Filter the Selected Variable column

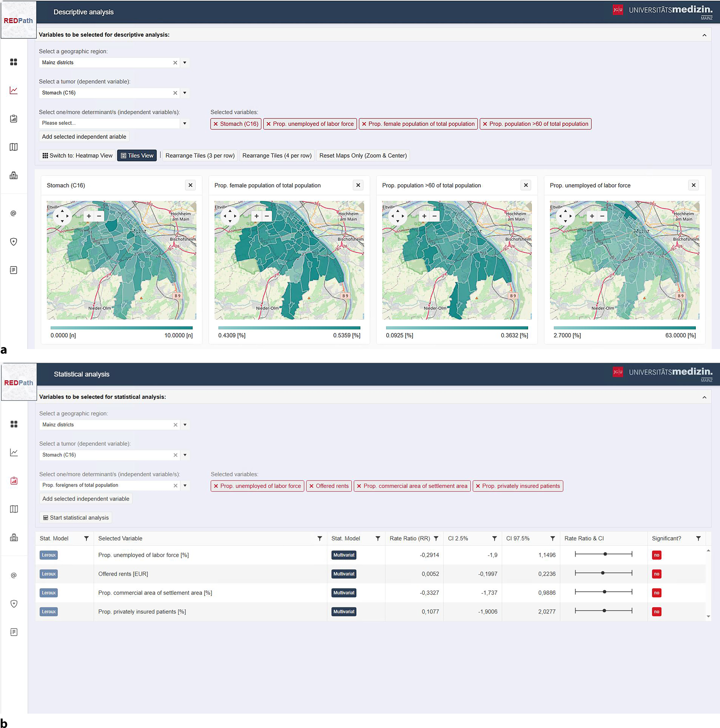click(x=320, y=539)
